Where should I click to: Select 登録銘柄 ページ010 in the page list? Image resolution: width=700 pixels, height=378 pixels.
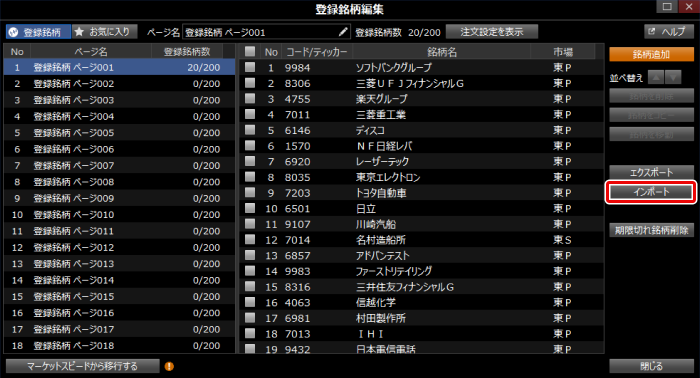pyautogui.click(x=119, y=215)
